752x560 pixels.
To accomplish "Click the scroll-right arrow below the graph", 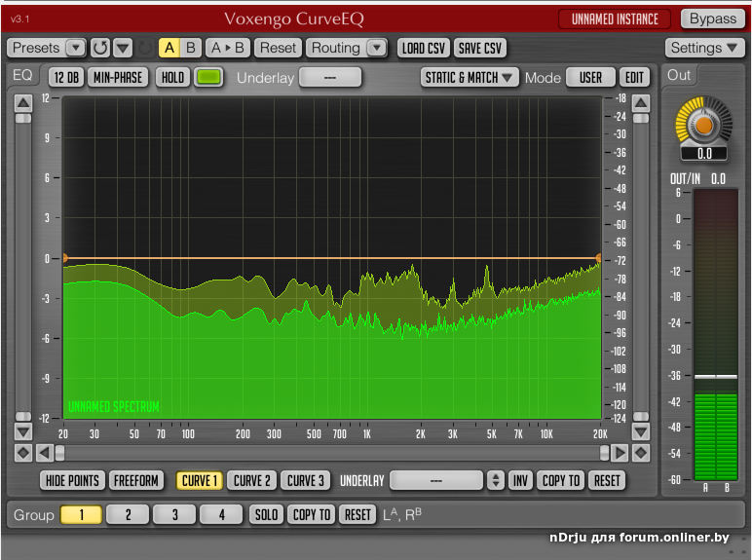I will [x=620, y=453].
